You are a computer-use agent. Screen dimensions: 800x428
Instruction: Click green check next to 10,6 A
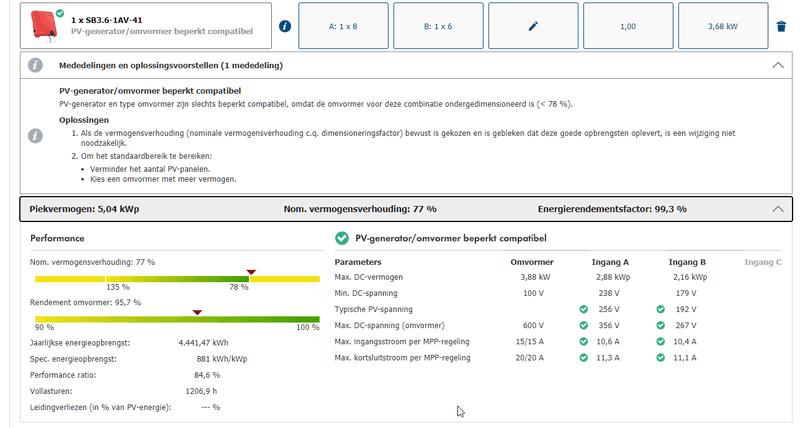(x=584, y=342)
